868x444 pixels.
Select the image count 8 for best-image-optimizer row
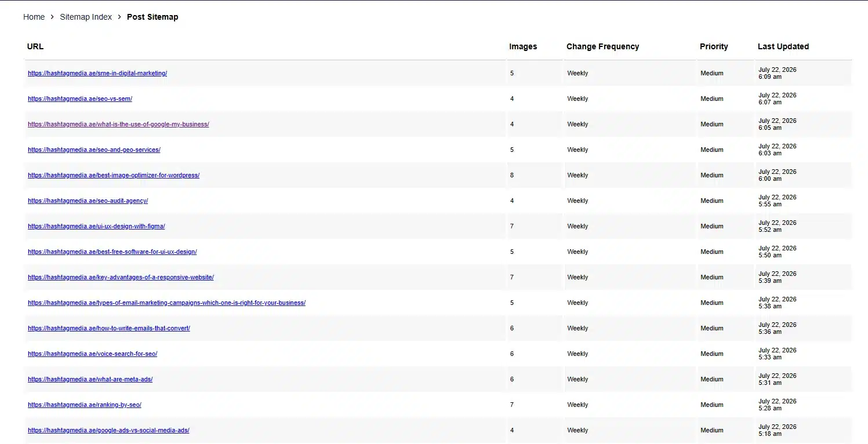coord(512,175)
